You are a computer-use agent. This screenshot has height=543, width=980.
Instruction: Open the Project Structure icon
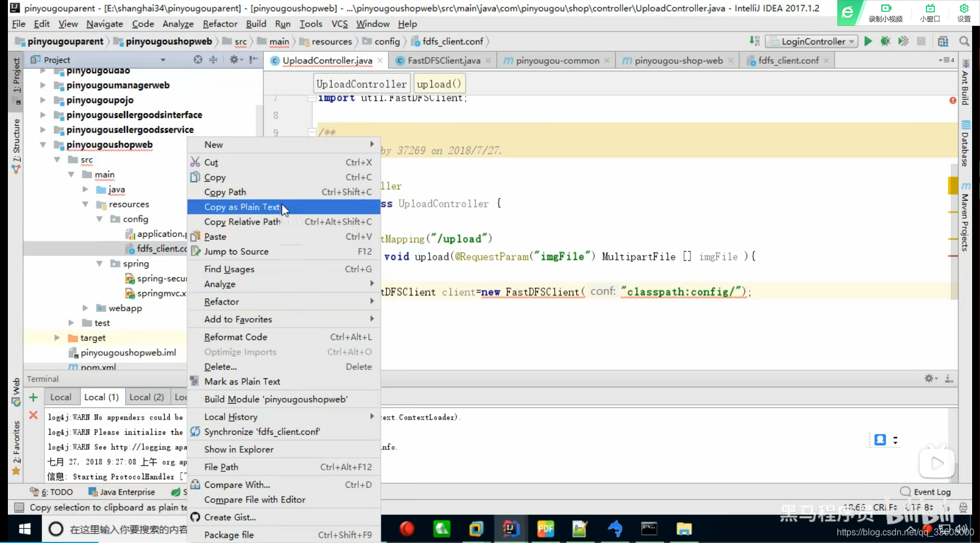(x=943, y=41)
